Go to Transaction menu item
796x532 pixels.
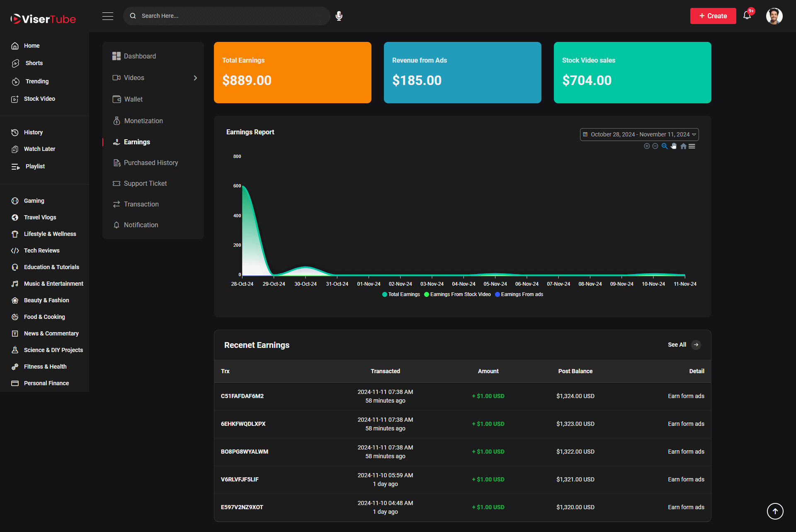(141, 204)
